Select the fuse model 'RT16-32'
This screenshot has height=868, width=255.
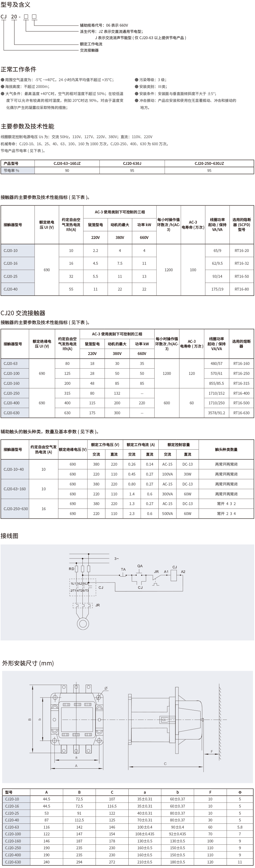pyautogui.click(x=242, y=264)
